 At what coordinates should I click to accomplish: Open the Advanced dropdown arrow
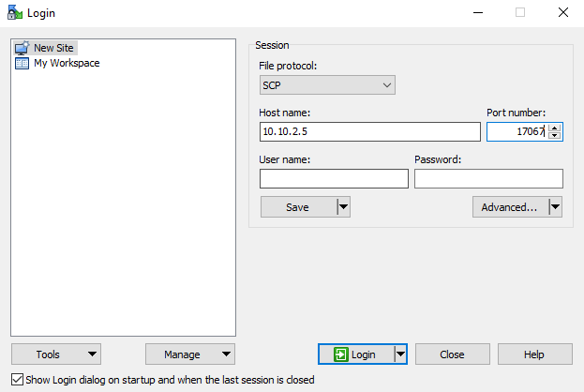coord(555,207)
